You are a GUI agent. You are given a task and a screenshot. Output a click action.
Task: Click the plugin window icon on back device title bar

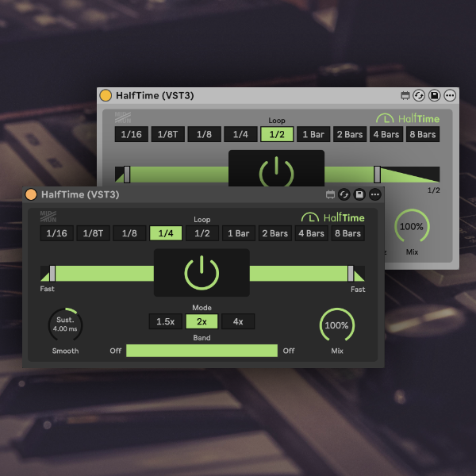coord(405,95)
